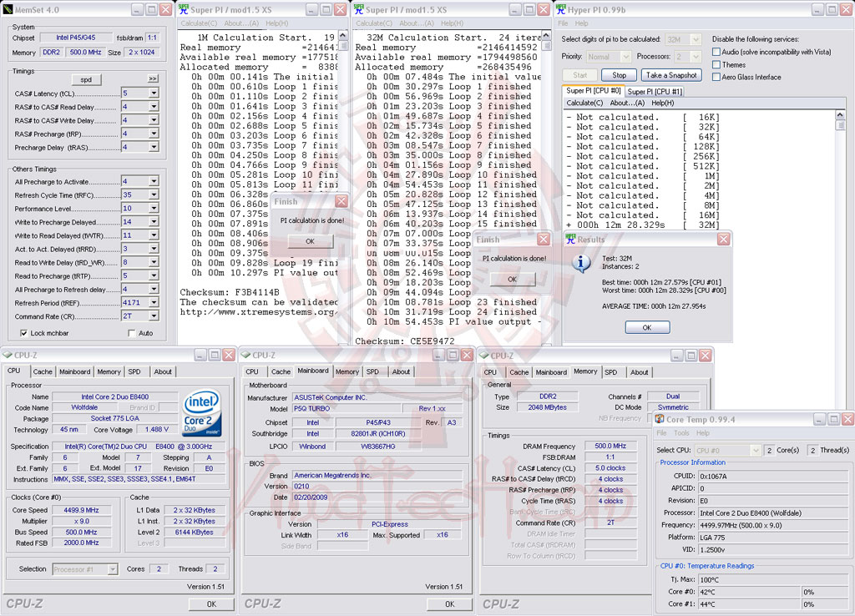Image resolution: width=855 pixels, height=616 pixels.
Task: Switch to Super PI [CPU #1] tab
Action: coord(655,92)
